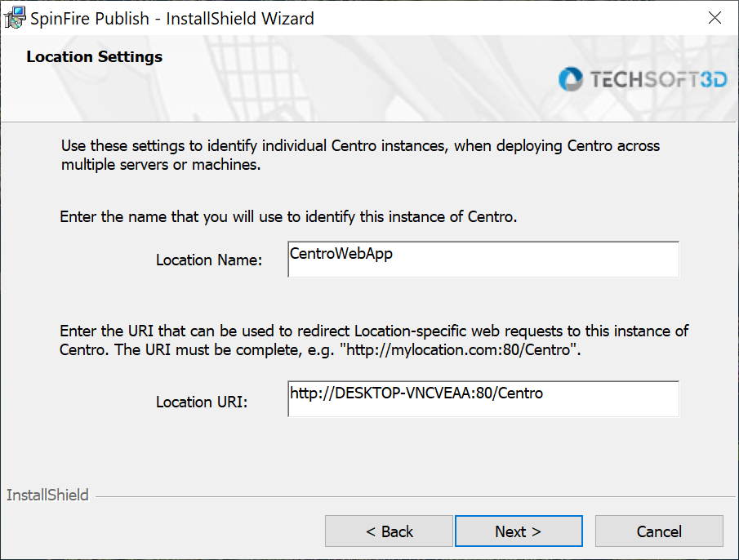This screenshot has width=739, height=560.
Task: Proceed by pressing Next
Action: (x=519, y=531)
